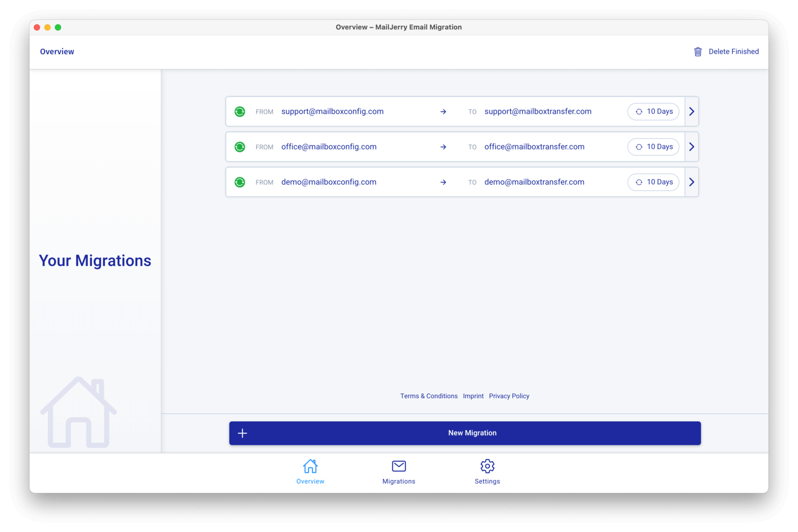The width and height of the screenshot is (798, 532).
Task: Open the Terms & Conditions link
Action: 429,396
